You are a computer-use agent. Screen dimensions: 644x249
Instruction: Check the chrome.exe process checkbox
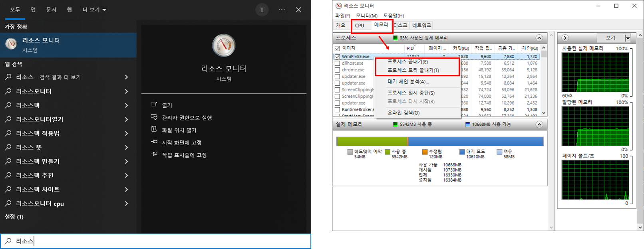tap(337, 70)
